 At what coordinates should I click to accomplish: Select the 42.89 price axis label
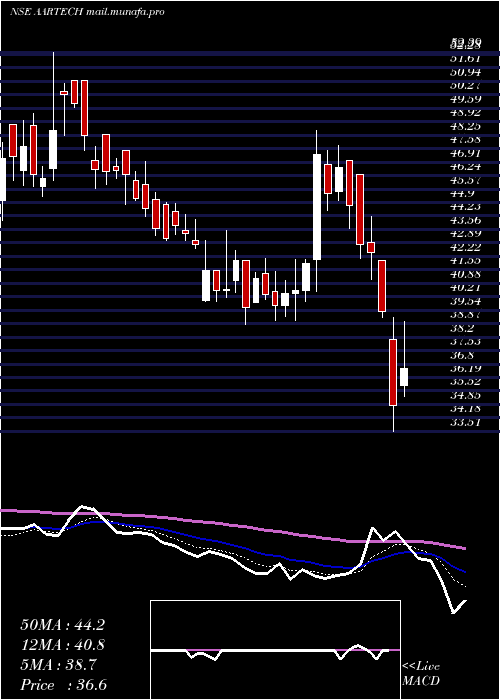pyautogui.click(x=466, y=234)
